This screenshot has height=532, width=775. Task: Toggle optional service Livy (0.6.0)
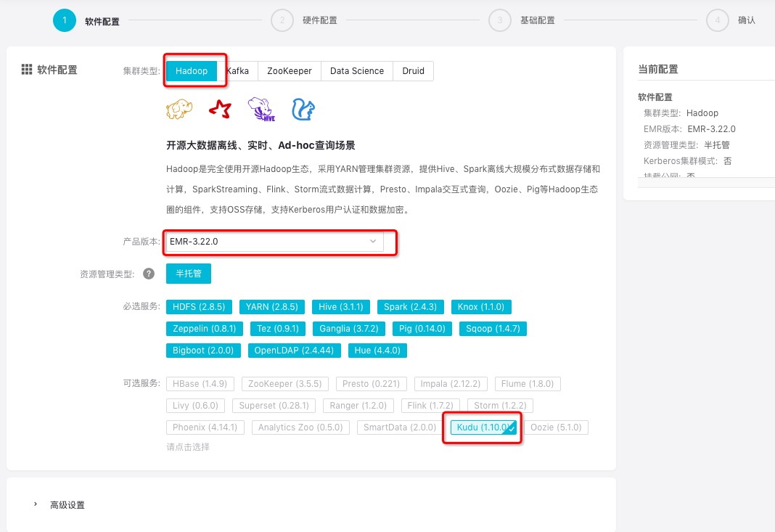[x=195, y=406]
